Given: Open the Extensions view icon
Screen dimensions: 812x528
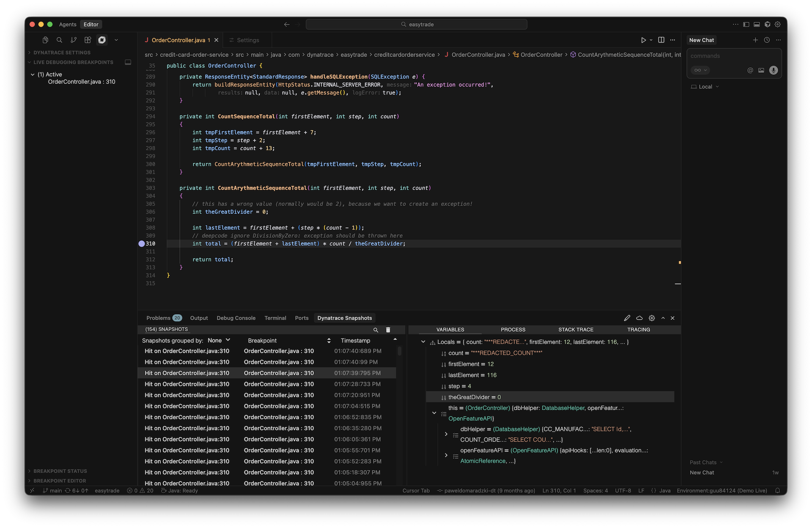Looking at the screenshot, I should 88,40.
